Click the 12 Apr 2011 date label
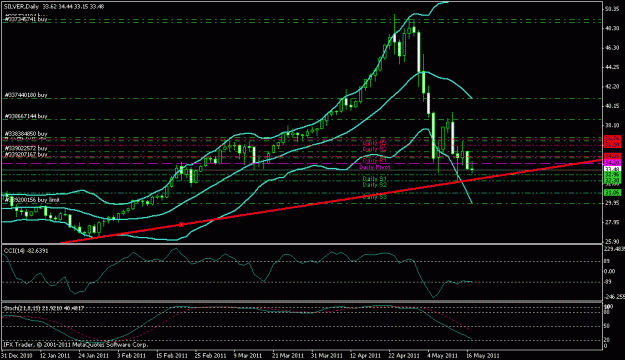The height and width of the screenshot is (360, 625). pyautogui.click(x=366, y=355)
